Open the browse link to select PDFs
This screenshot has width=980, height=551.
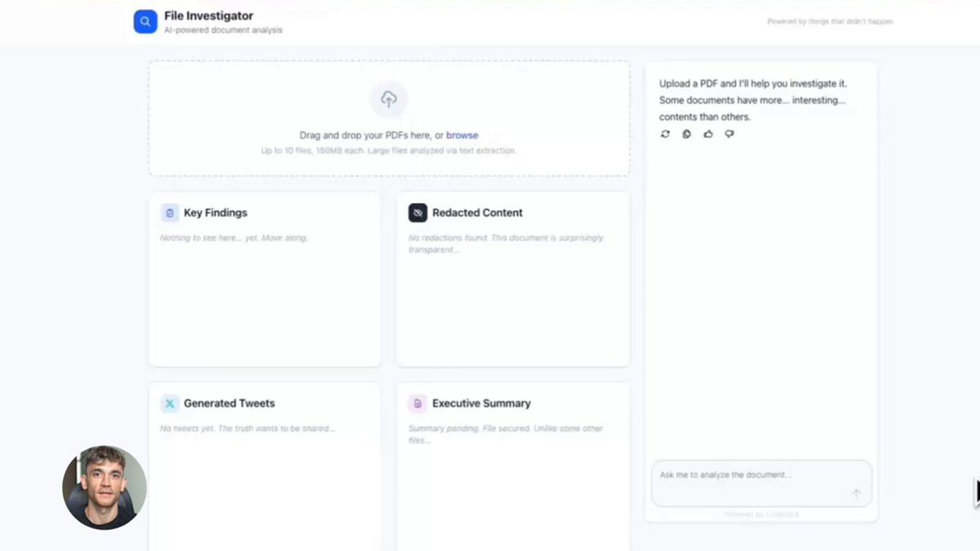tap(462, 136)
